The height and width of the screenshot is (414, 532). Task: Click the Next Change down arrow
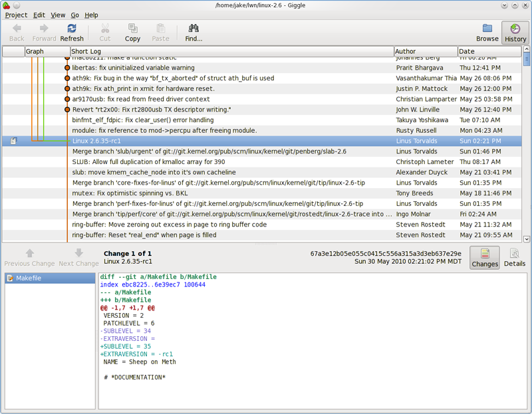tap(78, 253)
